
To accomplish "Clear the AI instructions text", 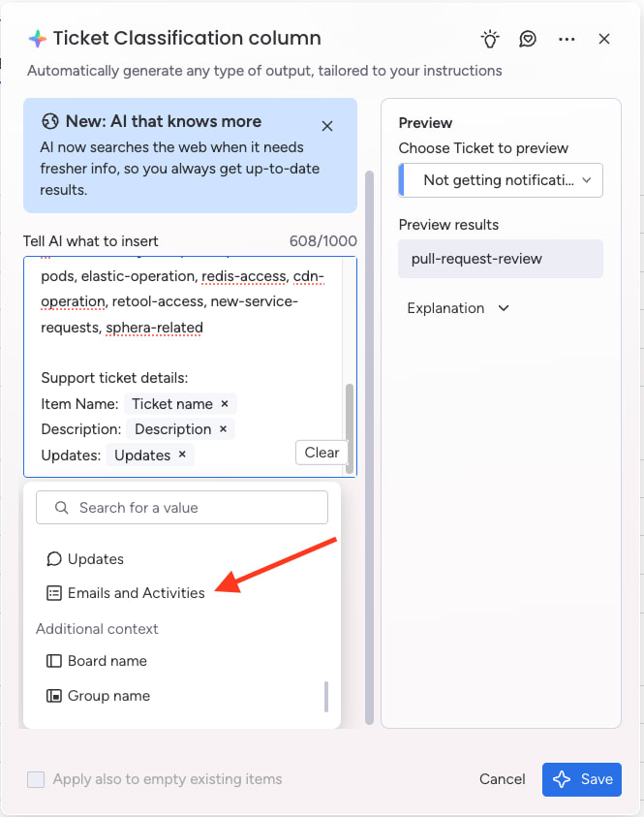I will (x=322, y=453).
